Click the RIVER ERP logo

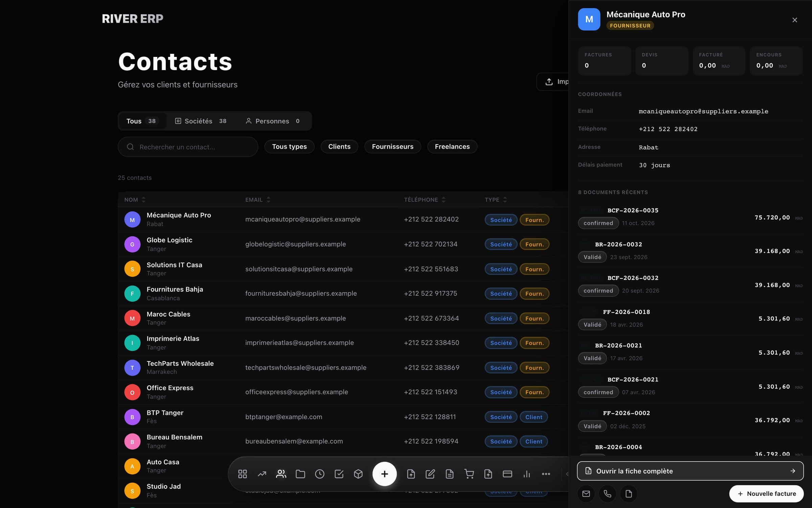133,19
